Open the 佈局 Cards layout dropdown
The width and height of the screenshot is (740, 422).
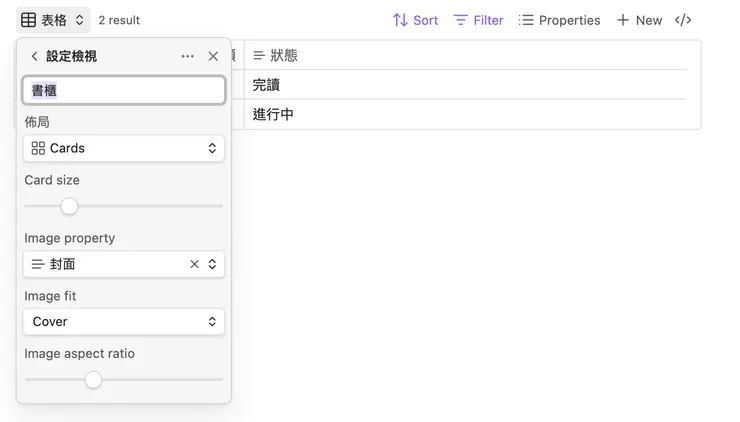pyautogui.click(x=124, y=148)
